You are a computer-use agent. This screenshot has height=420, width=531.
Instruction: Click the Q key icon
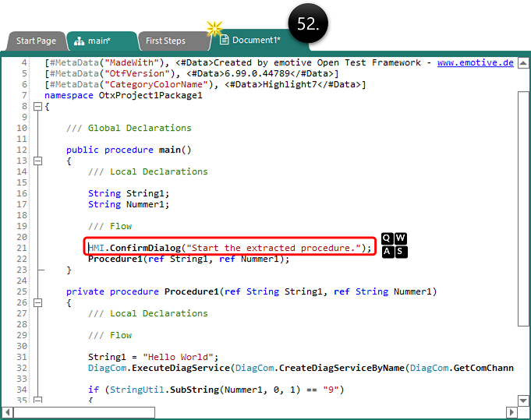(x=388, y=238)
